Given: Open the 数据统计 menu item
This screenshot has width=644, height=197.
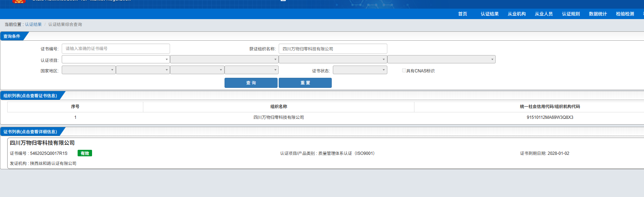Looking at the screenshot, I should pos(598,14).
